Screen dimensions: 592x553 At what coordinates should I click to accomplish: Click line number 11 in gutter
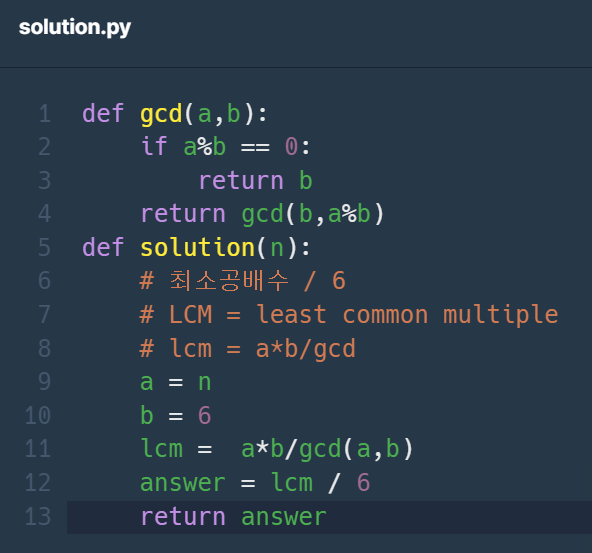(38, 449)
